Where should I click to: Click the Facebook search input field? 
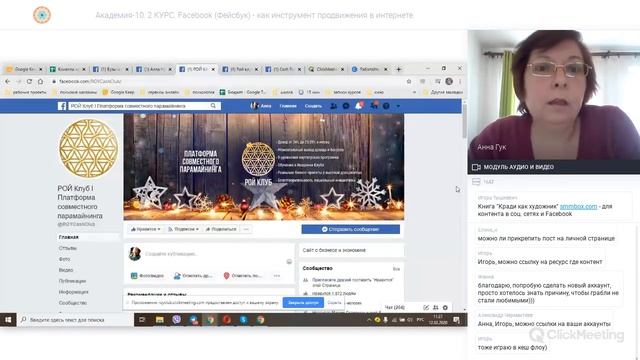coord(139,106)
